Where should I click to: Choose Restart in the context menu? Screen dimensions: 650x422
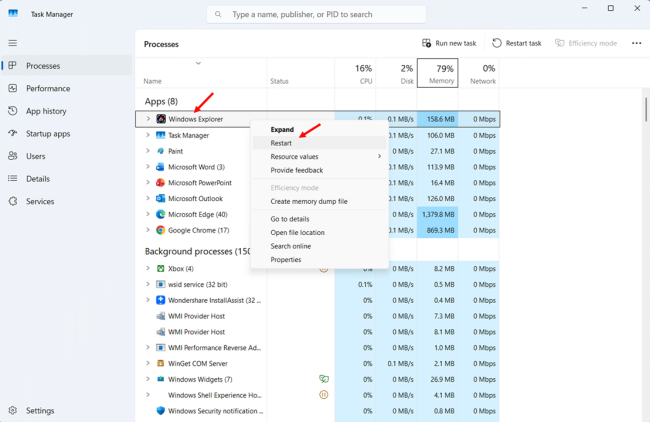(x=319, y=143)
